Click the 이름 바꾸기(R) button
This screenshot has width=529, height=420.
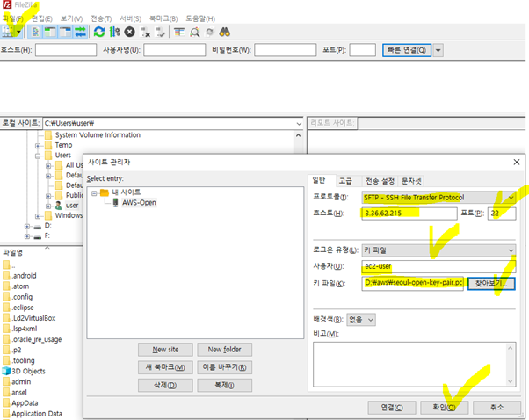tap(224, 367)
